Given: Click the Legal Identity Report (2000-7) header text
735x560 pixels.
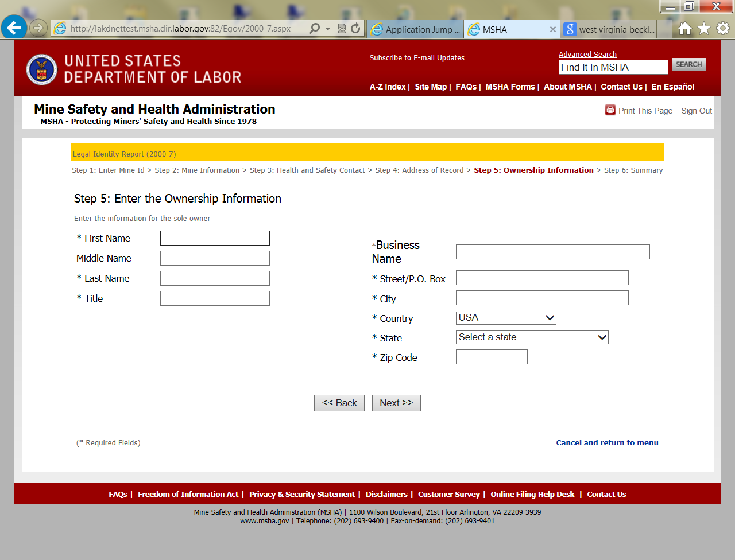Looking at the screenshot, I should 125,154.
